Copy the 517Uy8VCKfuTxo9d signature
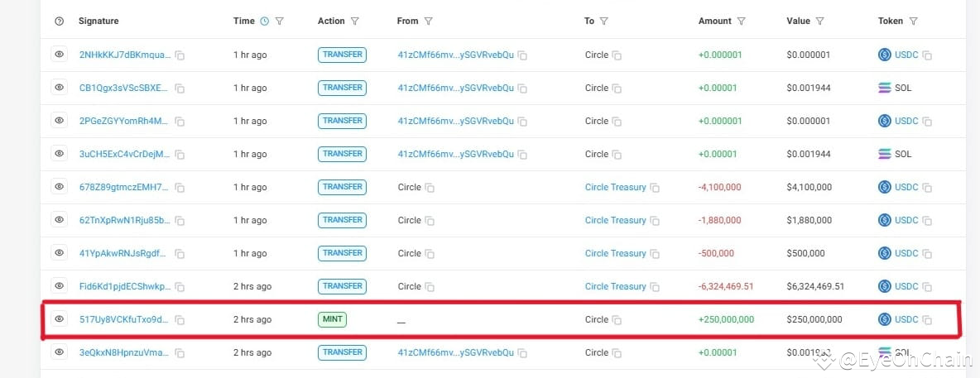Viewport: 980px width, 378px height. 180,320
